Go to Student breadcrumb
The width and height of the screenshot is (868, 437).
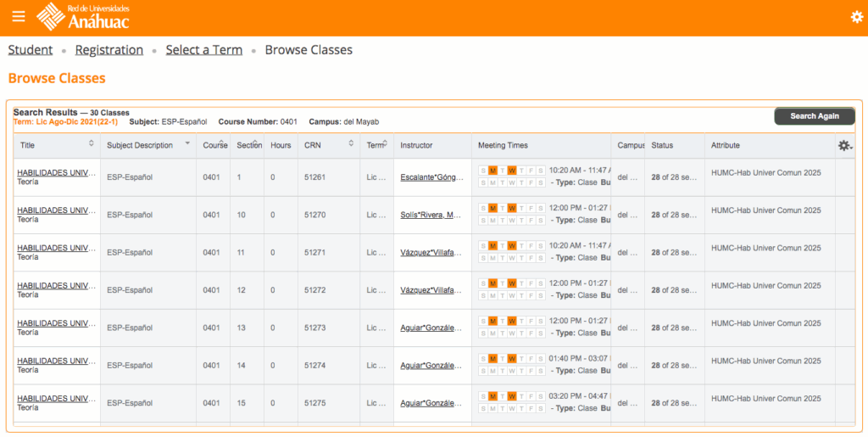(x=31, y=50)
